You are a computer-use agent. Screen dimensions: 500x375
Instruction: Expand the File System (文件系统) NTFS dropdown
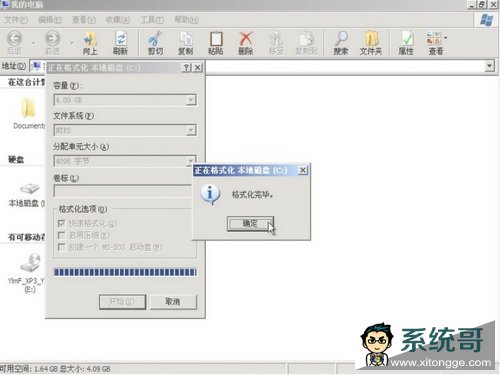(x=191, y=130)
